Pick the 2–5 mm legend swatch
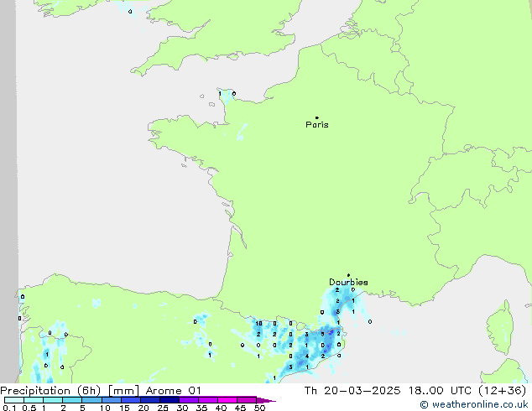This screenshot has width=532, height=411. (72, 400)
